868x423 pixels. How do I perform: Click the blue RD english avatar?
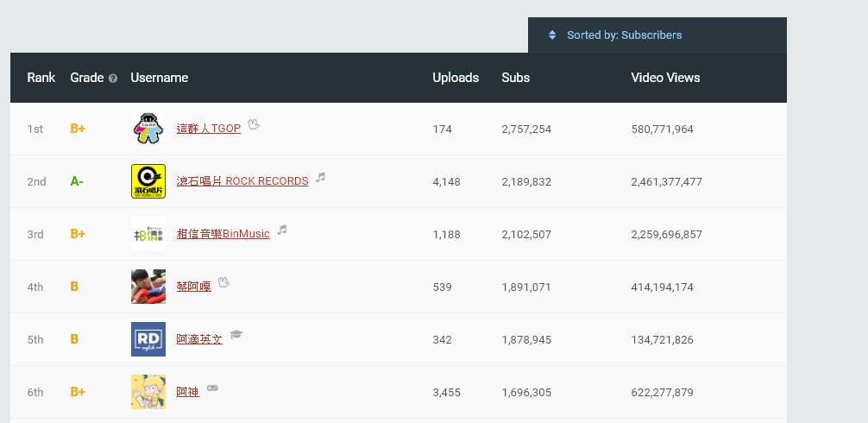point(148,339)
